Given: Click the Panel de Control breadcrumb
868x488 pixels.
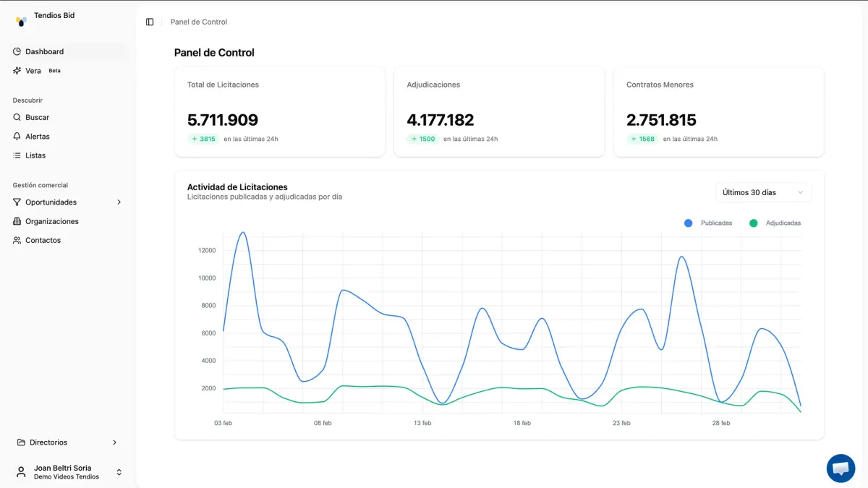Looking at the screenshot, I should pos(197,22).
